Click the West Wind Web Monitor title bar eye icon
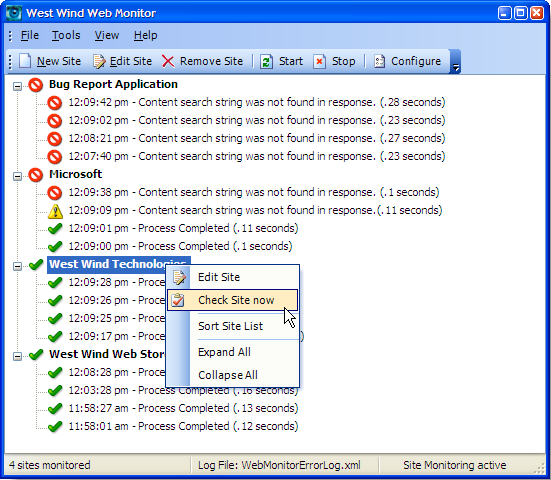Screen dimensions: 551x480 click(14, 13)
